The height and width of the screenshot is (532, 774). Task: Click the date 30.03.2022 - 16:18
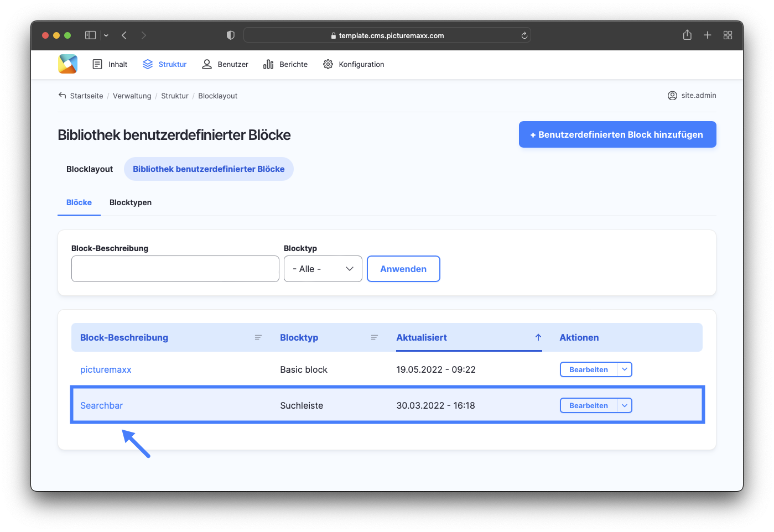[436, 405]
